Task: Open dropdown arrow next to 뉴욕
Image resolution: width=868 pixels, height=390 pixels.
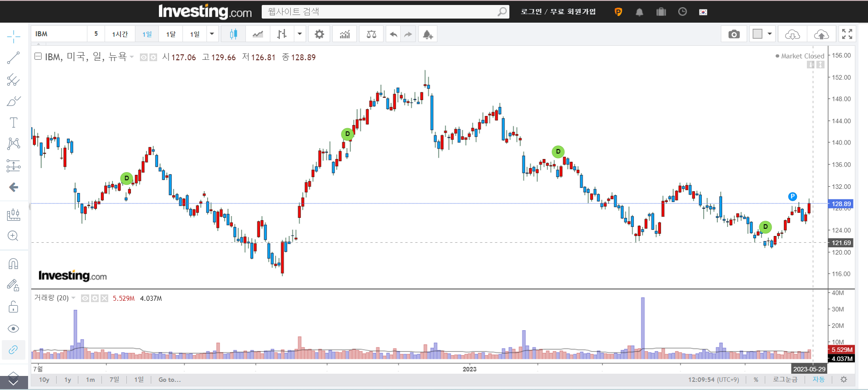Action: (x=132, y=57)
